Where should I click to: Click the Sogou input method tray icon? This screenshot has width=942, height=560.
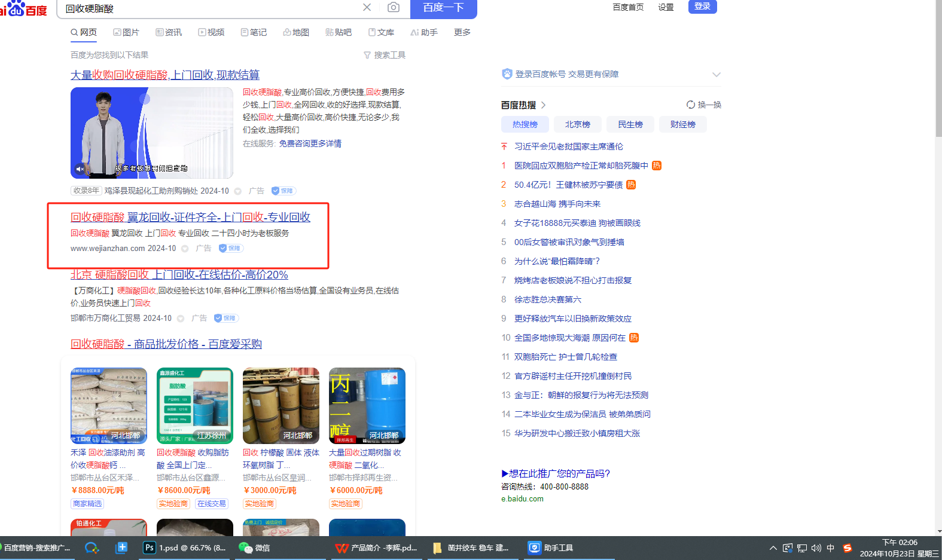click(847, 548)
